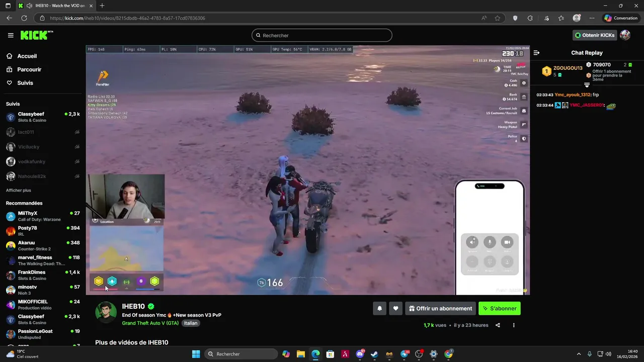Open browser extensions puzzle icon
This screenshot has width=644, height=362.
click(530, 18)
